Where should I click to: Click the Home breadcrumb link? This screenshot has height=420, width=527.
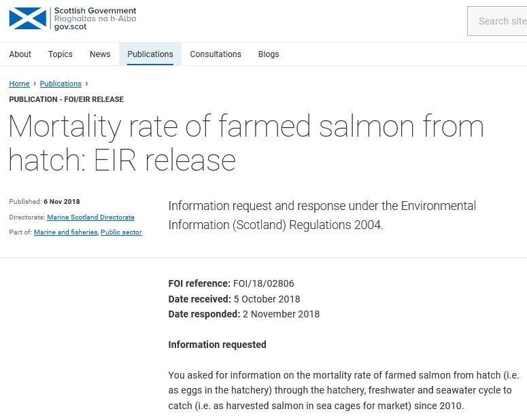tap(19, 84)
